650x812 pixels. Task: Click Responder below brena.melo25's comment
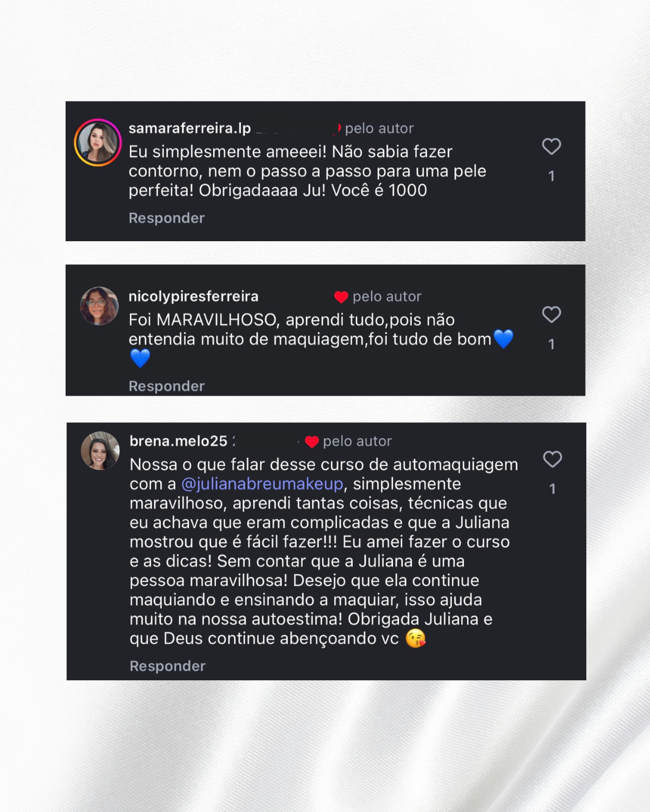(x=168, y=666)
